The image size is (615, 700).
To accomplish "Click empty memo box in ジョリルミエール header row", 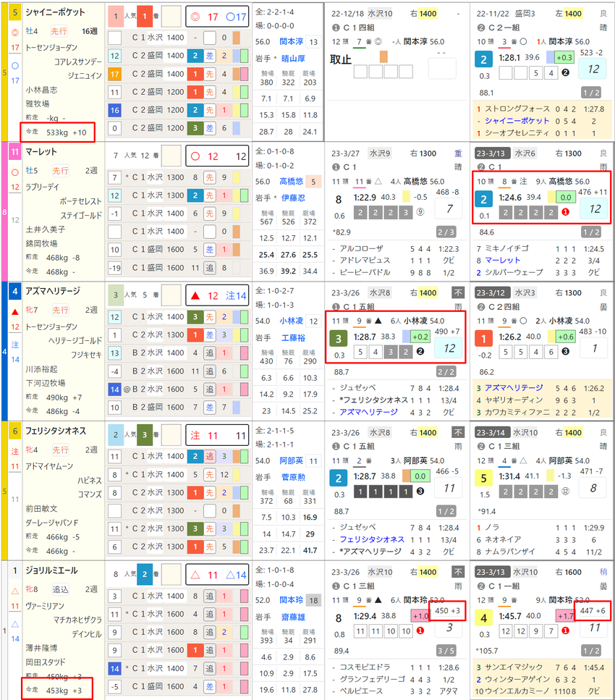I will [x=171, y=575].
